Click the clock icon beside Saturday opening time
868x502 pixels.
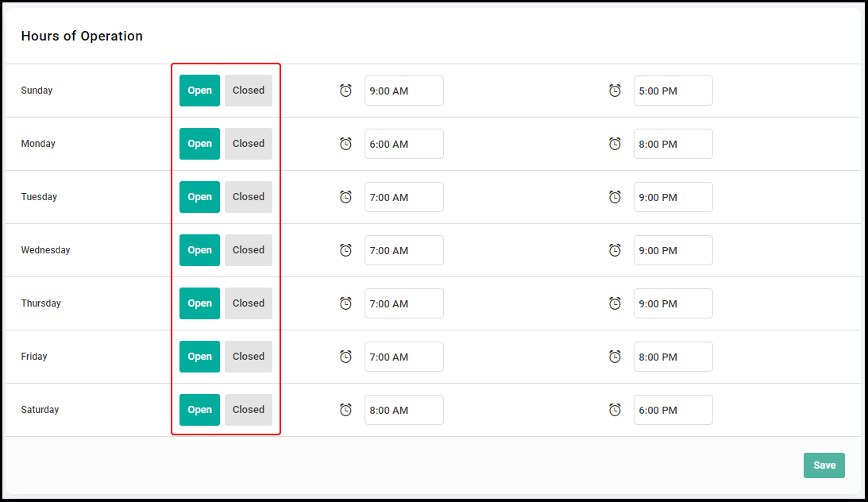[x=345, y=409]
